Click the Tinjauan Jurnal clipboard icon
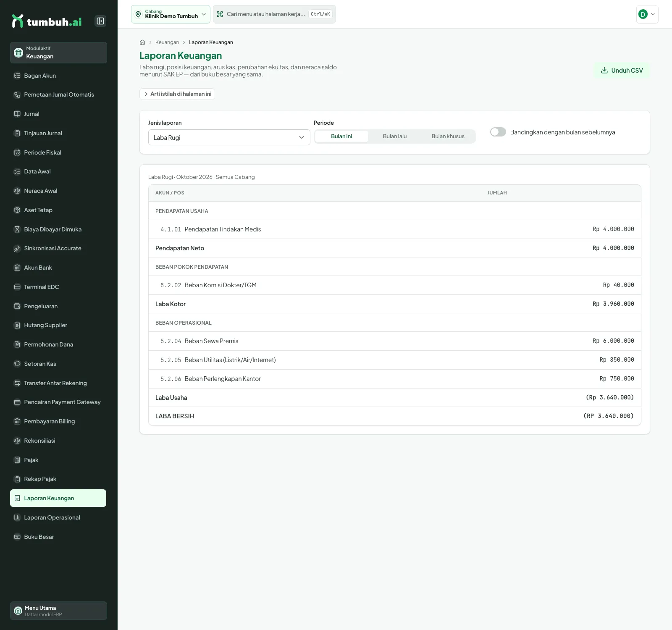The width and height of the screenshot is (672, 630). [17, 133]
